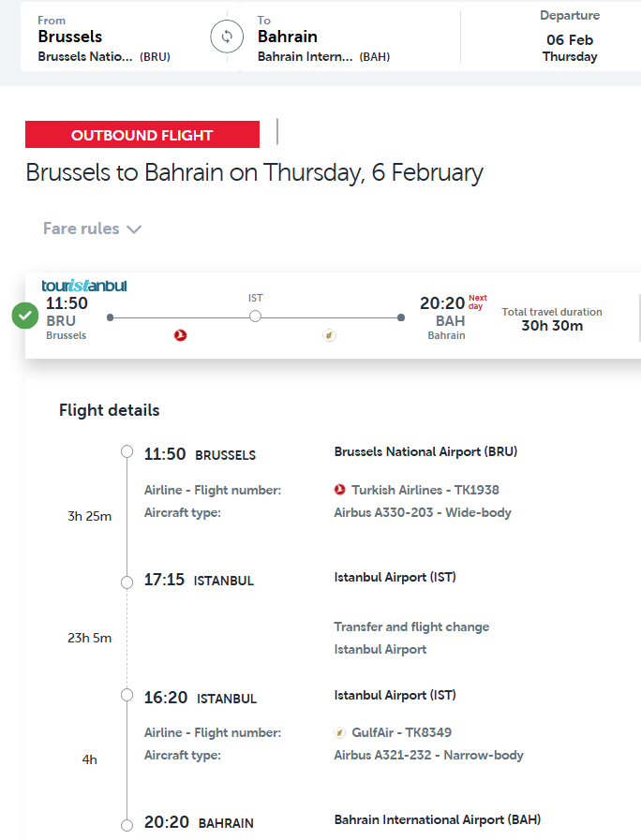Image resolution: width=641 pixels, height=840 pixels.
Task: Click the Turkish Airlines icon on the route line
Action: (181, 335)
